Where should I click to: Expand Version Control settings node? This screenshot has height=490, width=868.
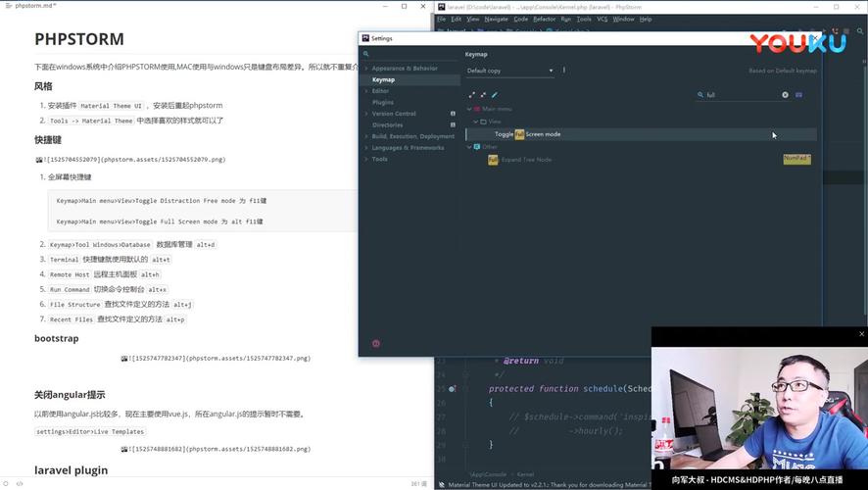point(366,114)
